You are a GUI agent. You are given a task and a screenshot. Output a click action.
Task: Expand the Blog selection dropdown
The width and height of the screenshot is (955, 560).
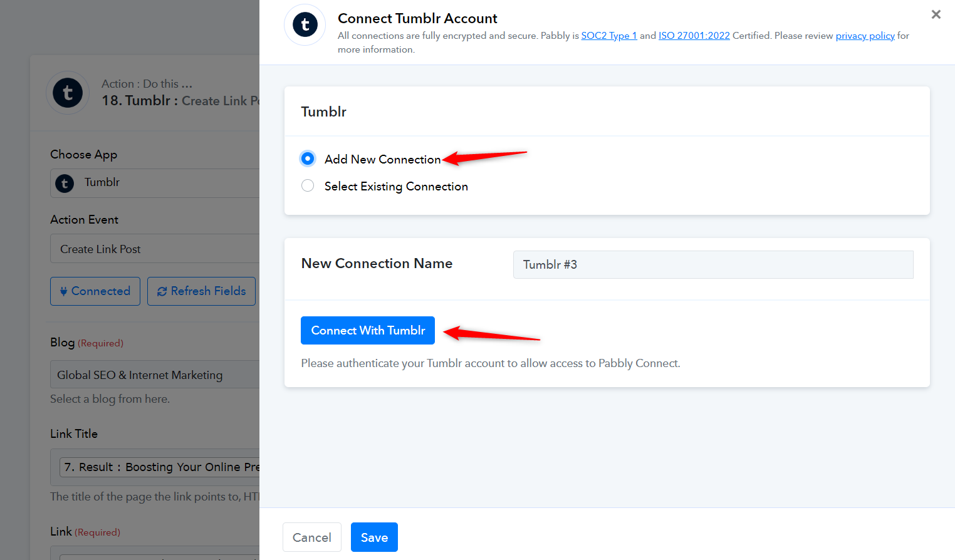pos(155,375)
